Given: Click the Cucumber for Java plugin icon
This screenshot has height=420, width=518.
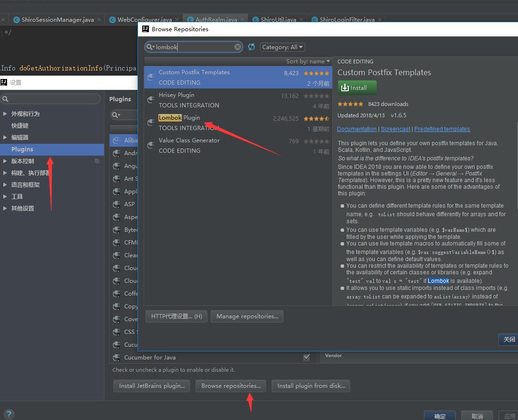Looking at the screenshot, I should coord(116,358).
